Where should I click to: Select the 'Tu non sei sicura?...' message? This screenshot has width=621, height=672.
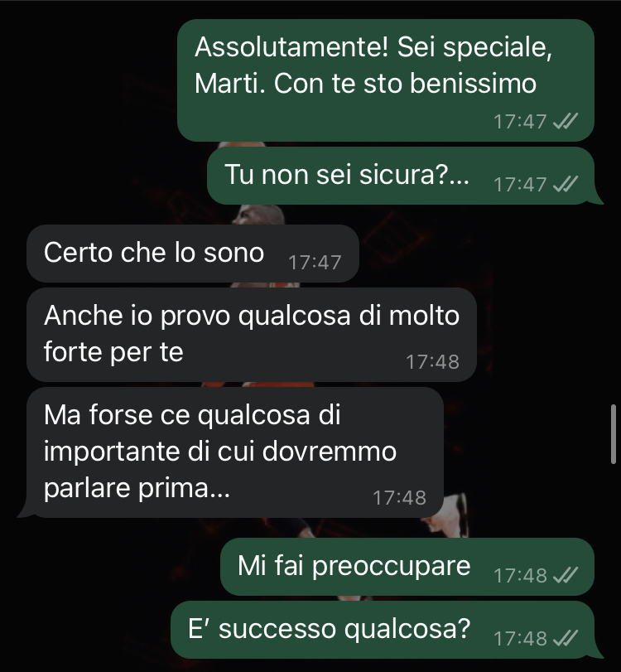pyautogui.click(x=401, y=176)
